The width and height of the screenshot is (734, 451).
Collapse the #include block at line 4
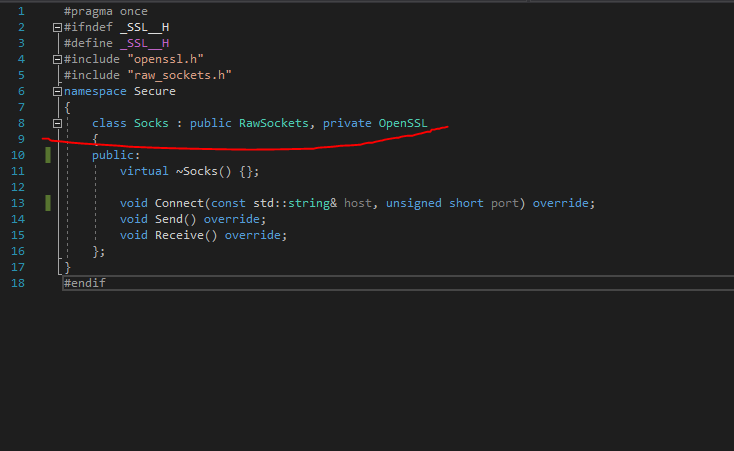(57, 59)
